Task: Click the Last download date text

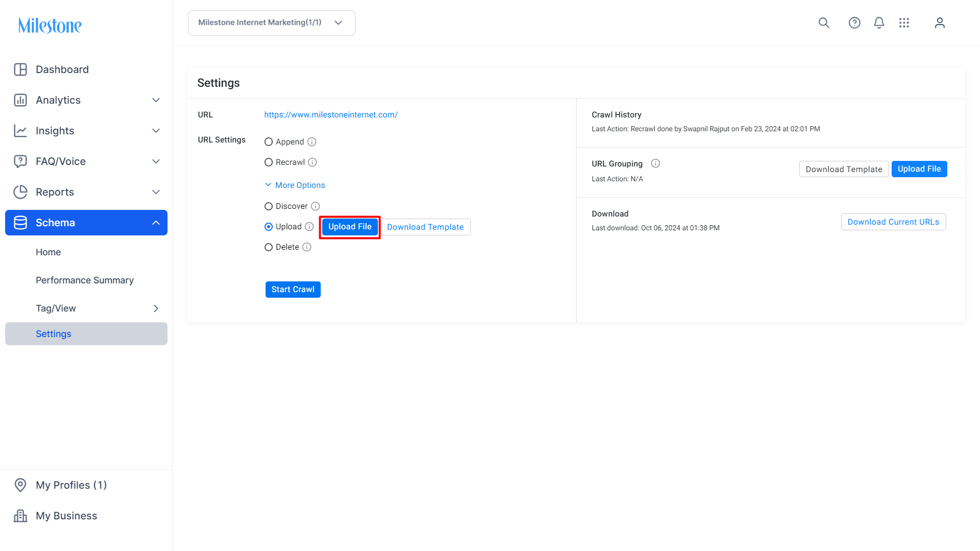Action: click(656, 228)
